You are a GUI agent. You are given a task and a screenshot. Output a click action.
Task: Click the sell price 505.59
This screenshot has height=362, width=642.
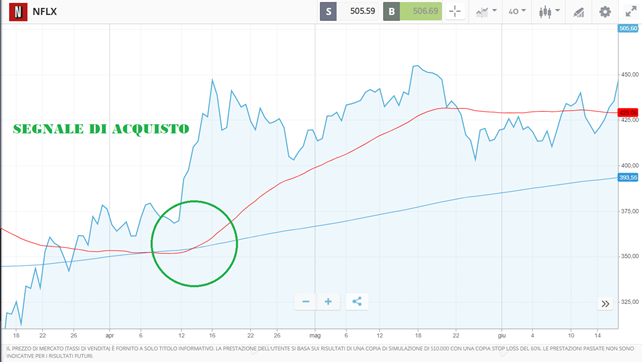point(362,11)
